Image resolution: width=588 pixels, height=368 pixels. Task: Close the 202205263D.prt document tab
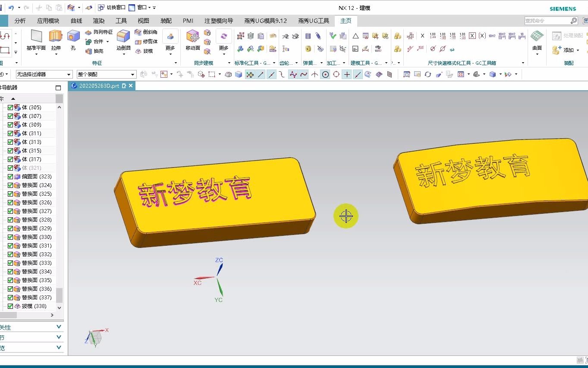pos(131,86)
